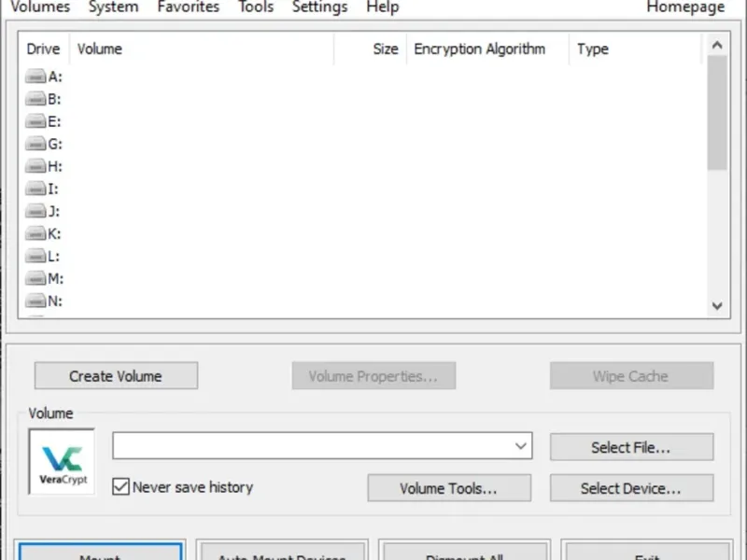747x560 pixels.
Task: Open the Volumes menu
Action: [40, 7]
